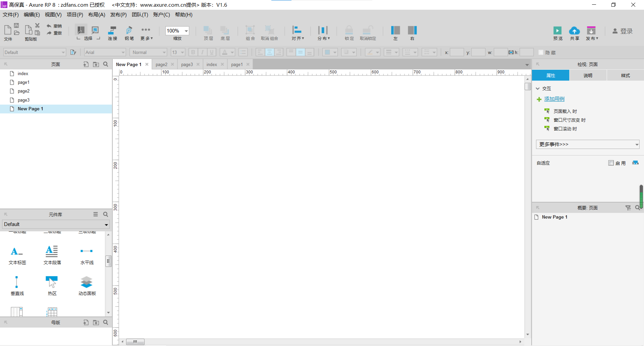Switch to the Style (样式) tab

pyautogui.click(x=625, y=75)
